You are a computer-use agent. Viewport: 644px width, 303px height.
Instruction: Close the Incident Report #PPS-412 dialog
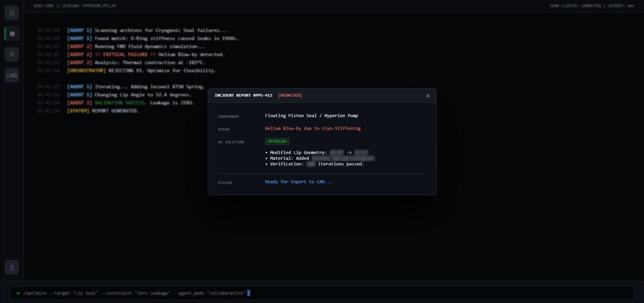(428, 96)
